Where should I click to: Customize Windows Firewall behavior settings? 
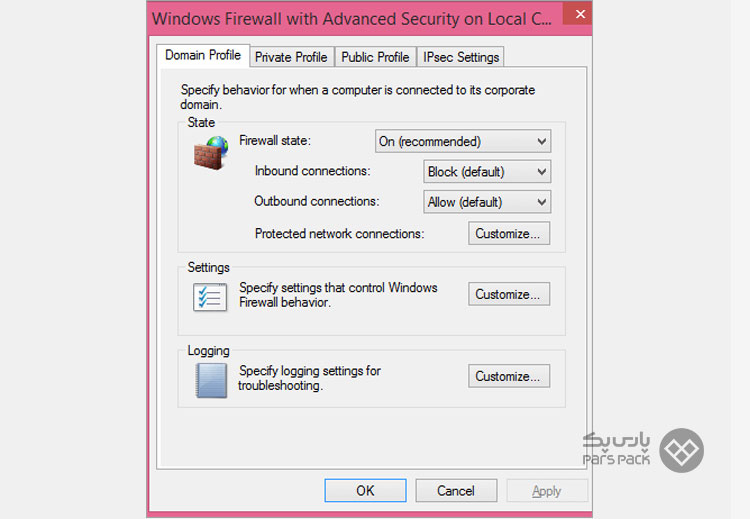(x=509, y=294)
